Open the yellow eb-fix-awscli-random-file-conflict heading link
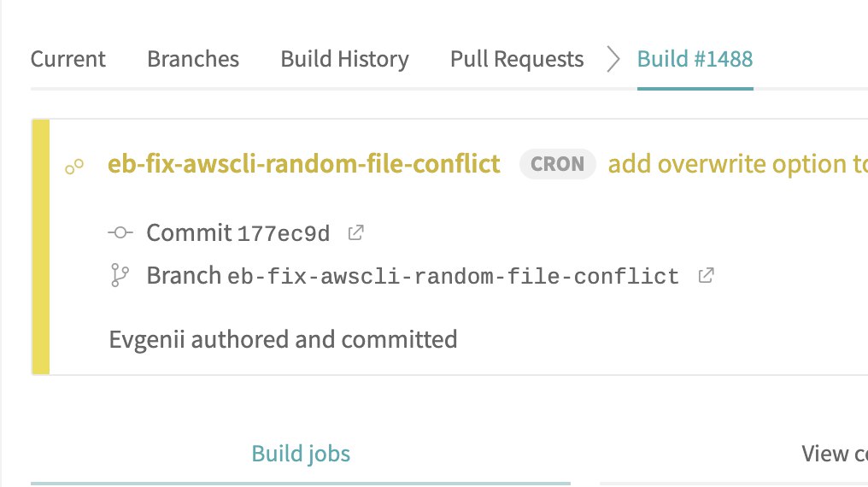The height and width of the screenshot is (487, 868). coord(304,164)
